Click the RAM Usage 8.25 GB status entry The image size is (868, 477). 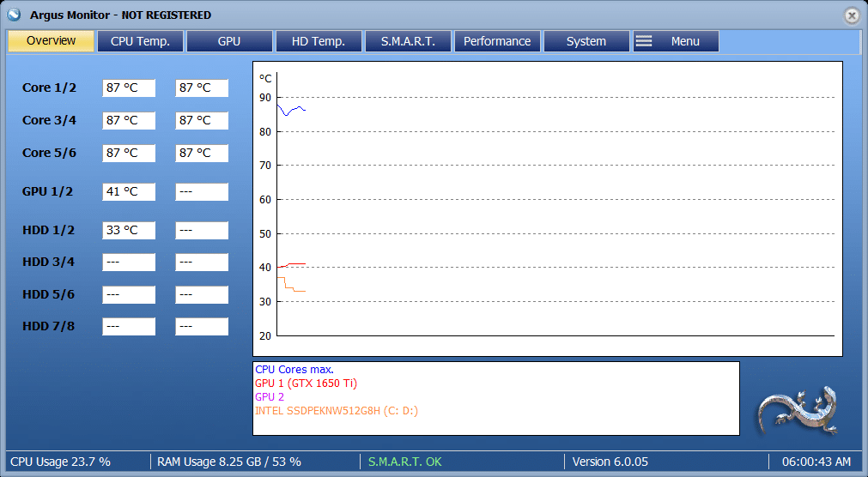(229, 462)
